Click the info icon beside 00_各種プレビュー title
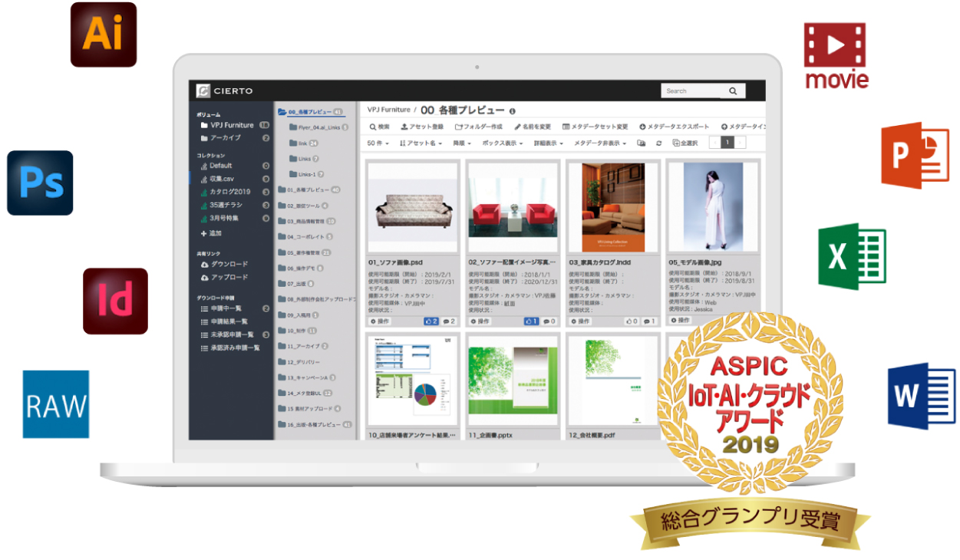 tap(512, 111)
